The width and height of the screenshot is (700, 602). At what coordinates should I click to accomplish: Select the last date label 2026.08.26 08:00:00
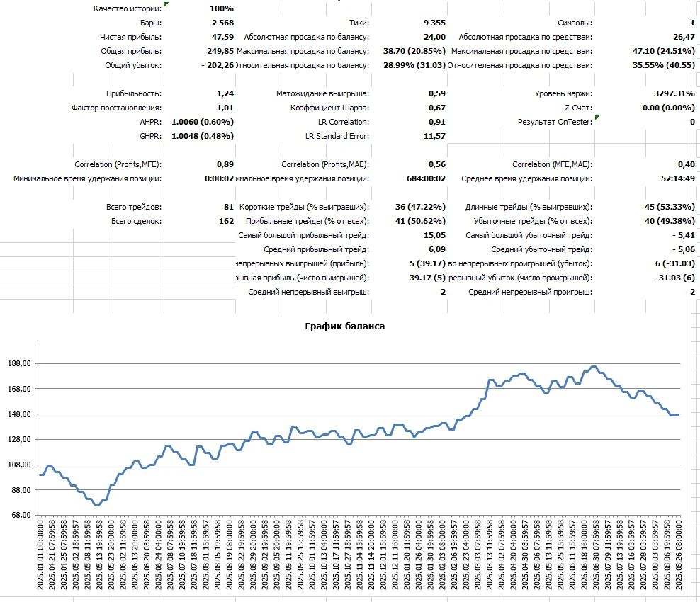click(679, 555)
